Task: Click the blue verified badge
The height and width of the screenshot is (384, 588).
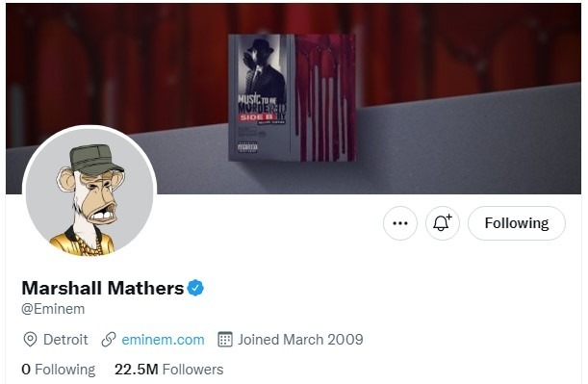Action: point(195,288)
